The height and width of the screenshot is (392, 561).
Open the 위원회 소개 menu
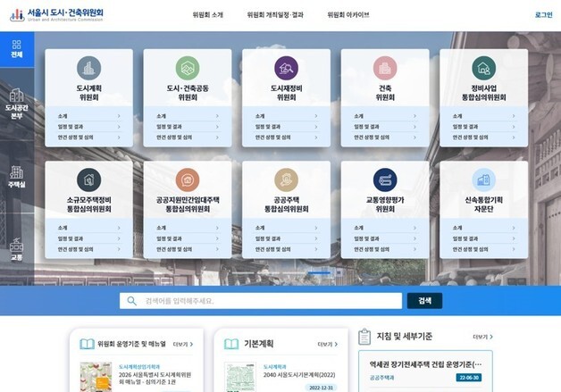[208, 15]
